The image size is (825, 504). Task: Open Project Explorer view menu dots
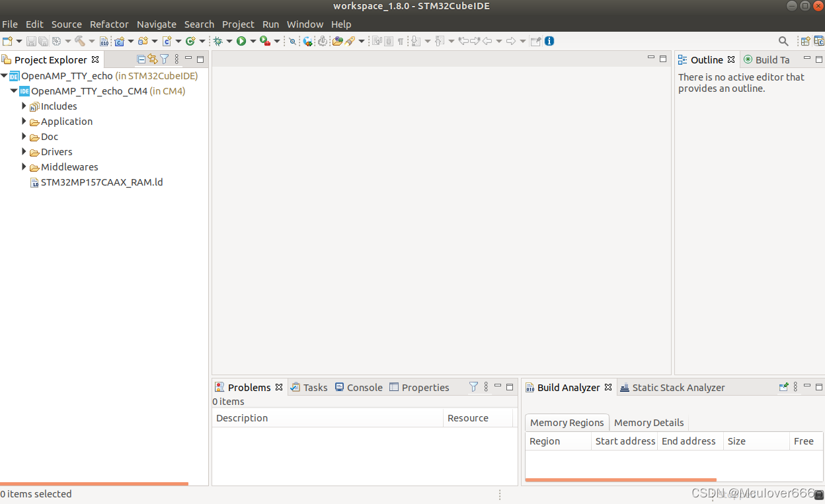click(177, 59)
